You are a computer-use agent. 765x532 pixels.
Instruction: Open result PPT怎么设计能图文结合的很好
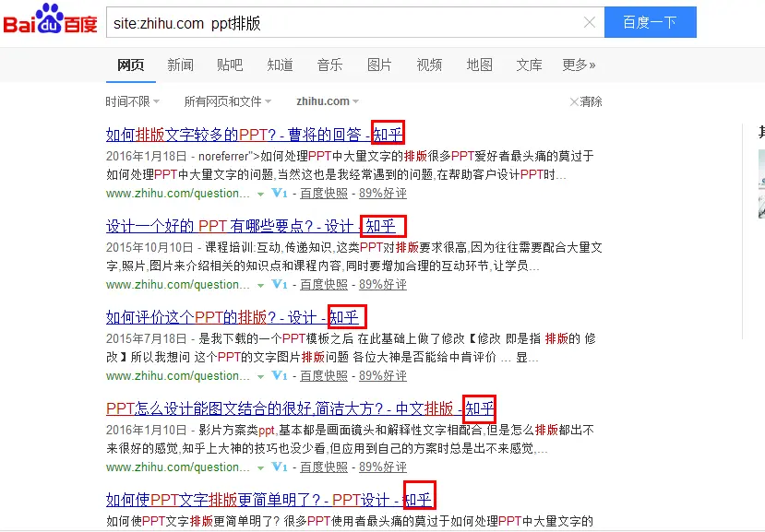pos(300,408)
